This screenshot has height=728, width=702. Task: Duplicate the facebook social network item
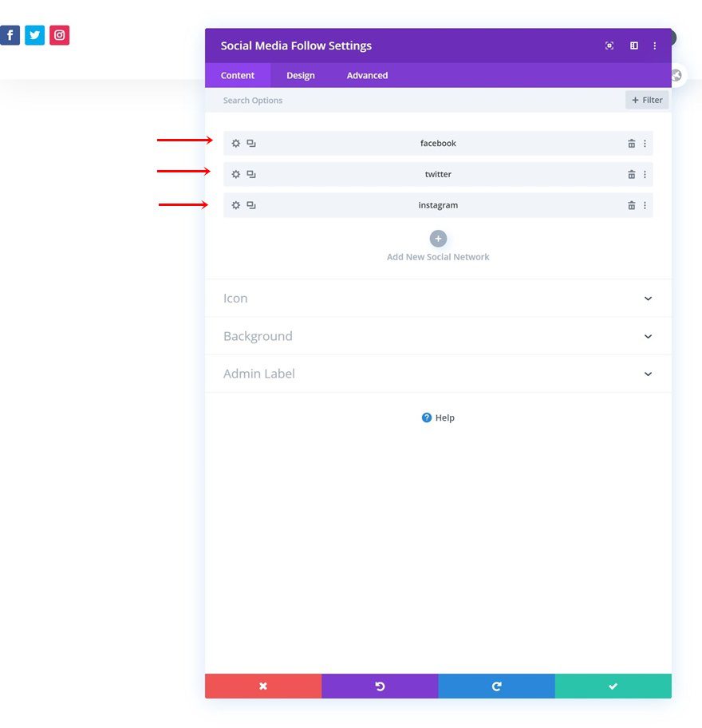point(251,143)
